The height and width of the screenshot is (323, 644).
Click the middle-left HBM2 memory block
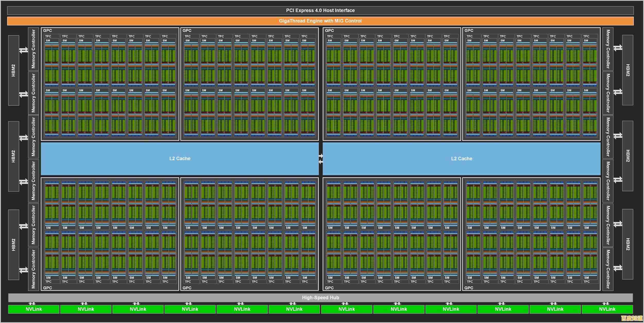tap(13, 156)
